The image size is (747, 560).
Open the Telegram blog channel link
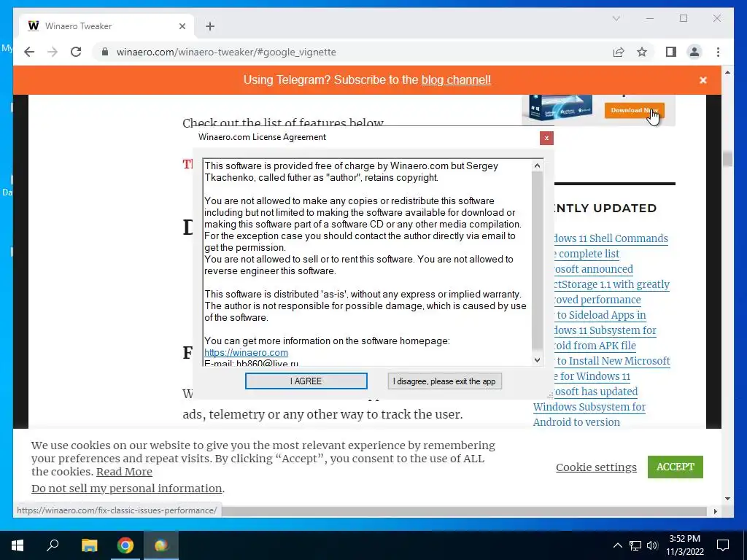(x=456, y=79)
